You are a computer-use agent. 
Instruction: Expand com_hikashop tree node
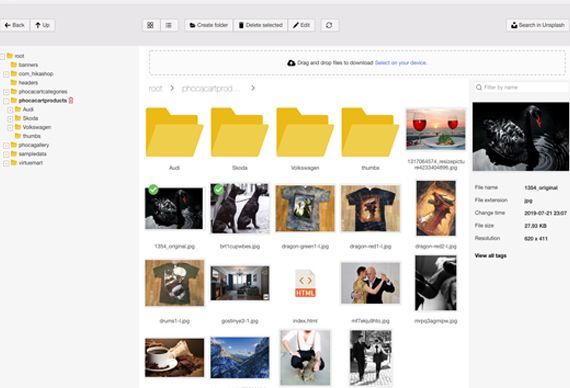point(6,74)
